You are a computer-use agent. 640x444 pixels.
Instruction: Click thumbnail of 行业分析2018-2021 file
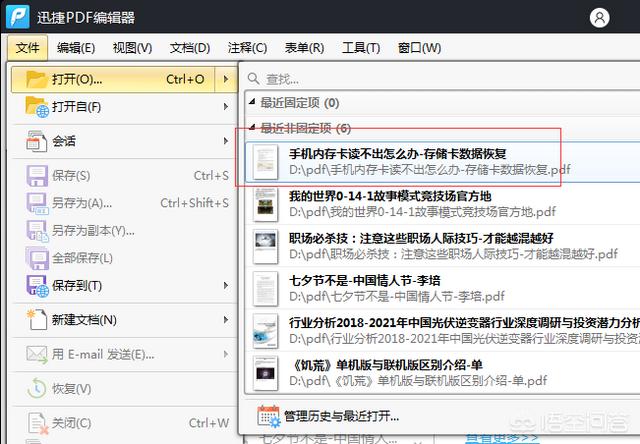click(265, 331)
